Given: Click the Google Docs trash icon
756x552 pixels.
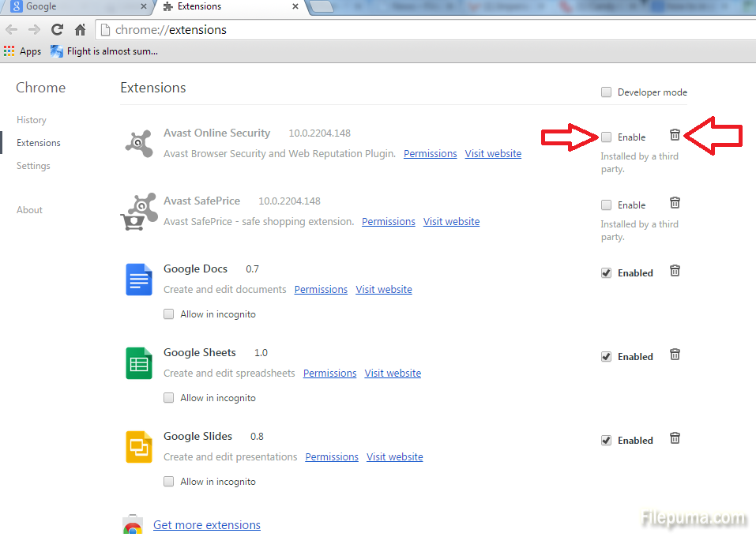Looking at the screenshot, I should [x=675, y=271].
